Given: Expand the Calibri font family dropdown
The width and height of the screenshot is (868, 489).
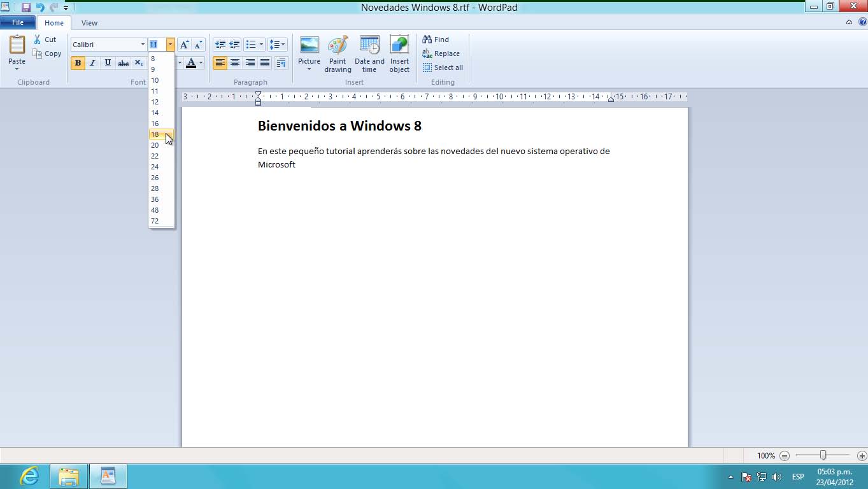Looking at the screenshot, I should pos(143,45).
